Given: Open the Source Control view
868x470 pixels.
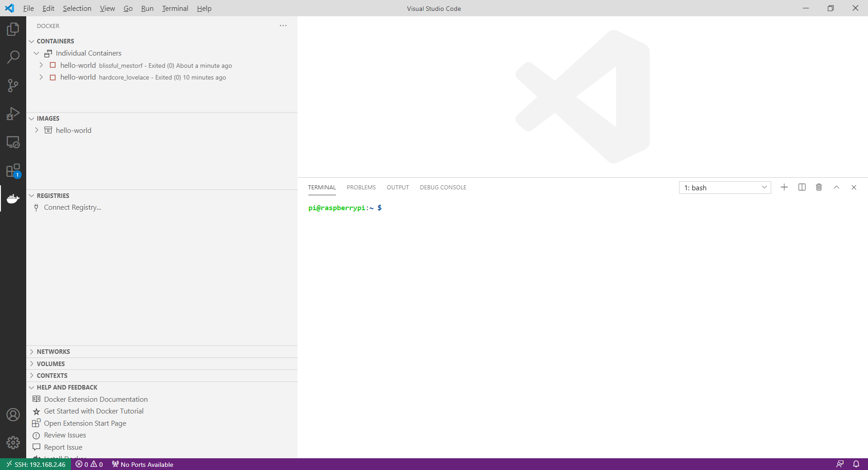Looking at the screenshot, I should pyautogui.click(x=13, y=85).
